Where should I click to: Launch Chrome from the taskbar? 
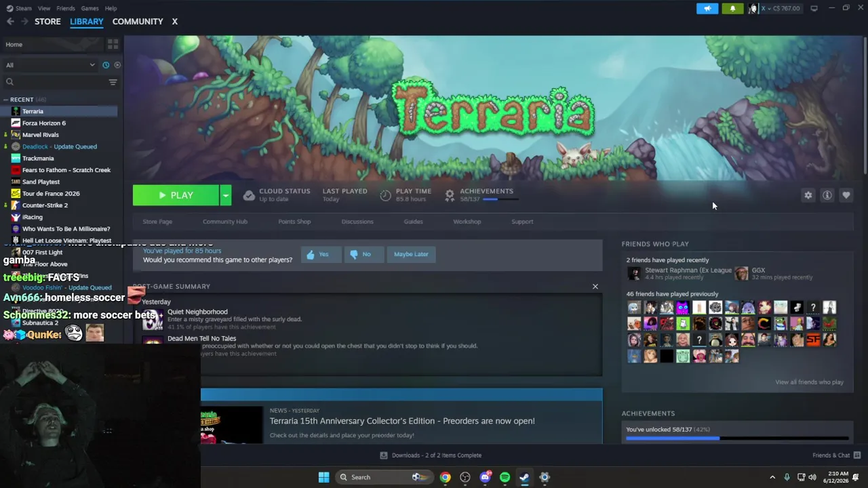(445, 477)
